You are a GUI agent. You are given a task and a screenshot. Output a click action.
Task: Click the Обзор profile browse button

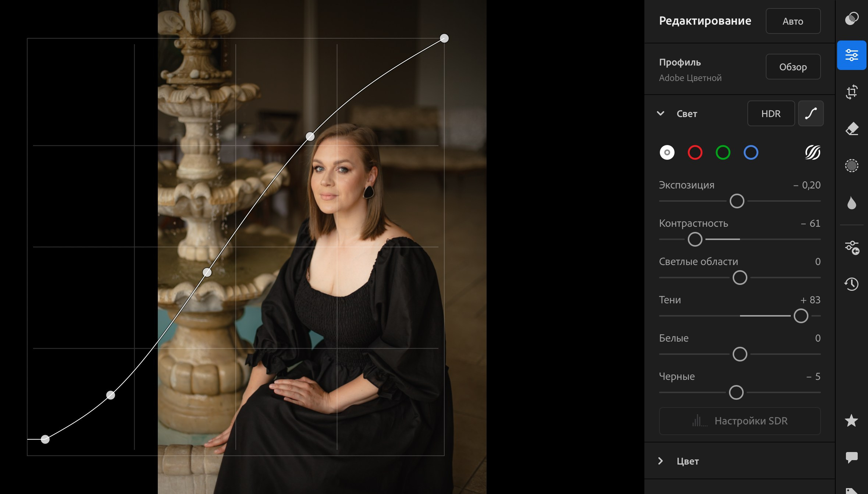(793, 67)
